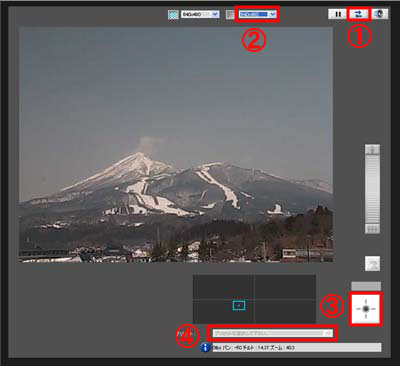Click the top button of zoom slider
This screenshot has width=400, height=366.
point(372,149)
